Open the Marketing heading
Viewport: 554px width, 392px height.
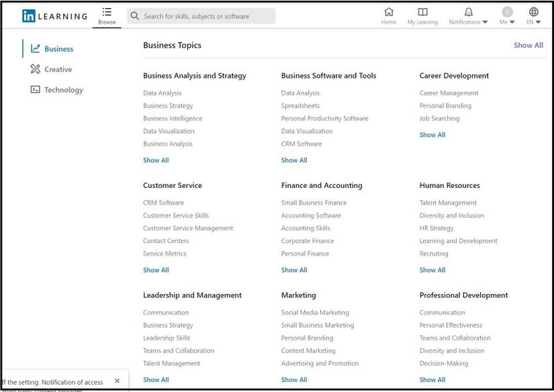point(299,295)
